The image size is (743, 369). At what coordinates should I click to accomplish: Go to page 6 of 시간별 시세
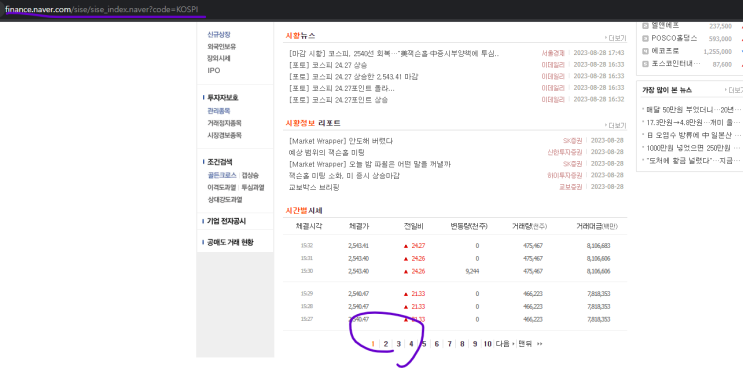point(436,344)
